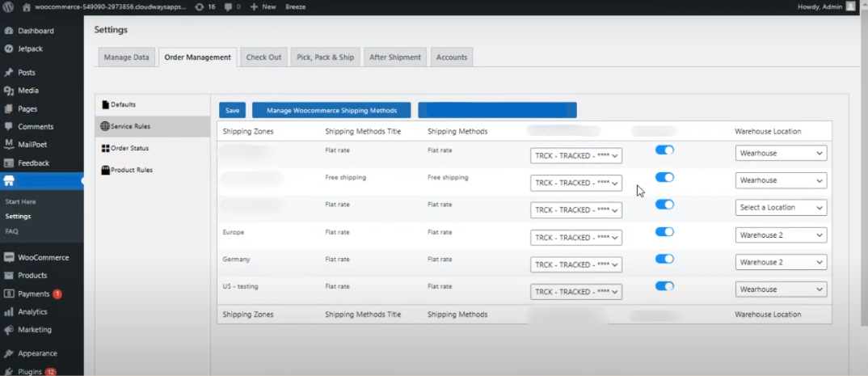Image resolution: width=868 pixels, height=376 pixels.
Task: Click the blue Save button
Action: coord(232,111)
